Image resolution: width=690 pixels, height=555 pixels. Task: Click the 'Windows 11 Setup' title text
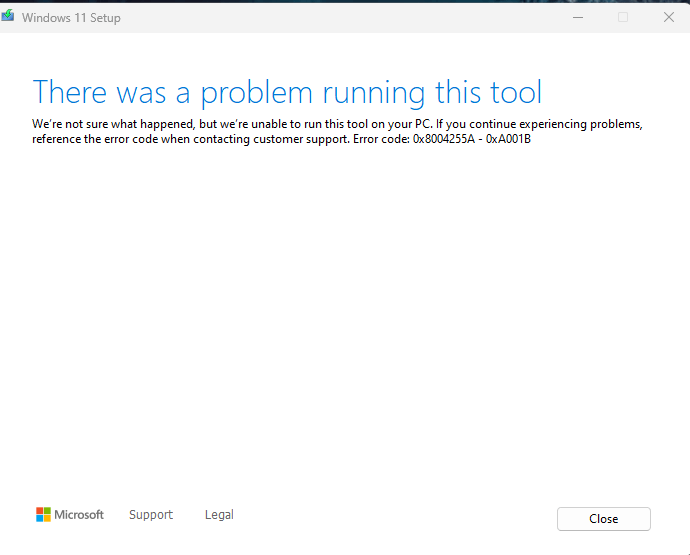(71, 18)
